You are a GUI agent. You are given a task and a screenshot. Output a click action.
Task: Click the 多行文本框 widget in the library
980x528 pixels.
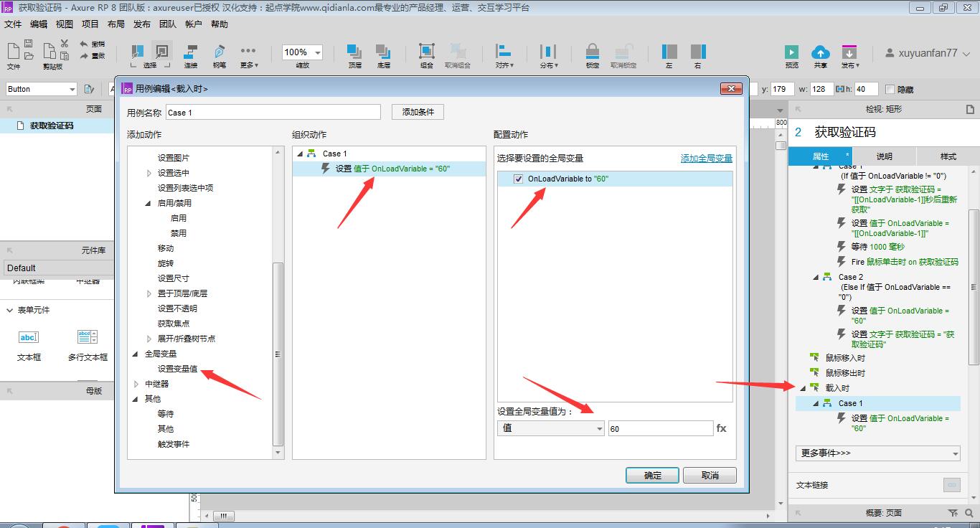88,344
